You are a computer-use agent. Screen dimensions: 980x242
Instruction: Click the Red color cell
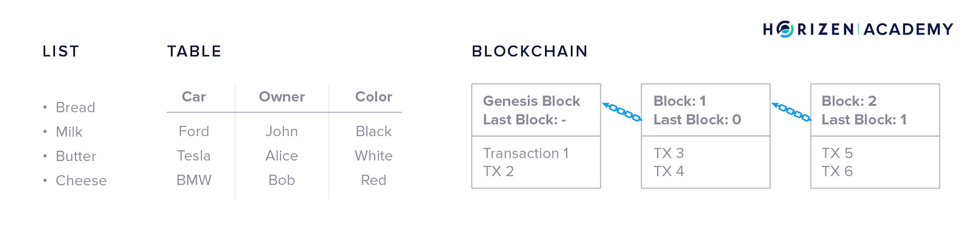374,180
